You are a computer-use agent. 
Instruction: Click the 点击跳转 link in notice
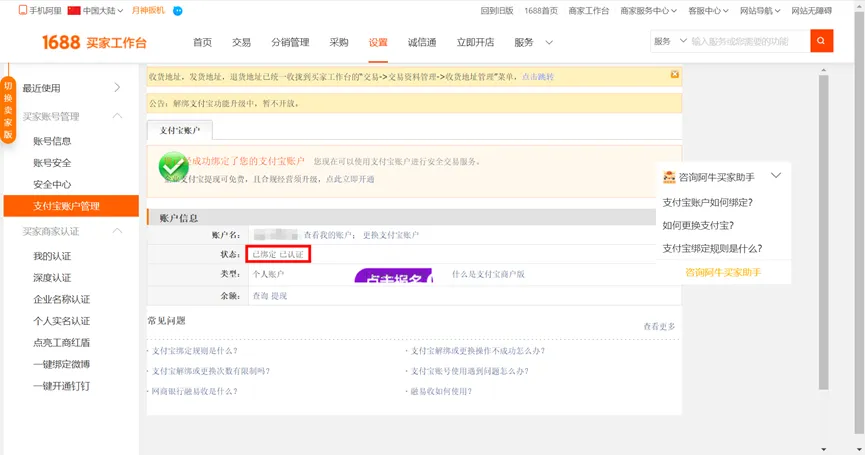click(x=538, y=77)
